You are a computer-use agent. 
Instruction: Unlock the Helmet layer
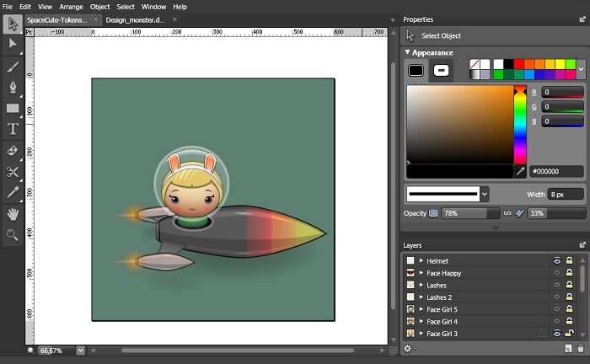[569, 260]
